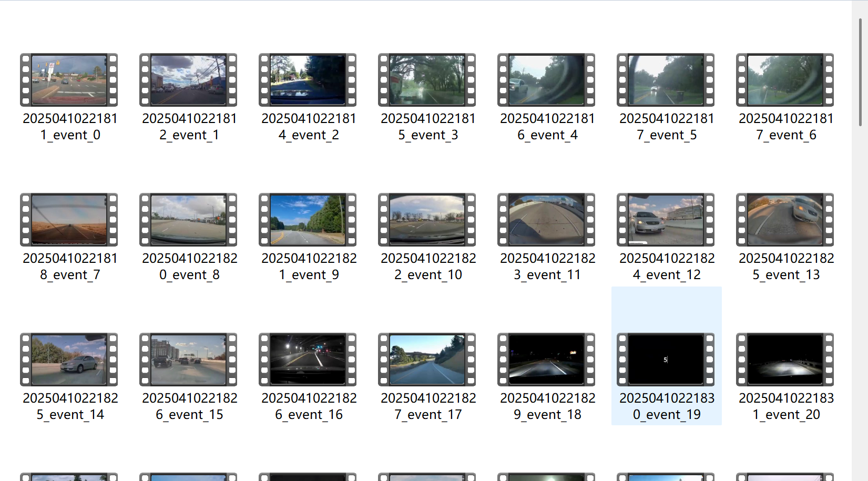868x481 pixels.
Task: Click file name 20250410221811_event_0
Action: click(70, 127)
